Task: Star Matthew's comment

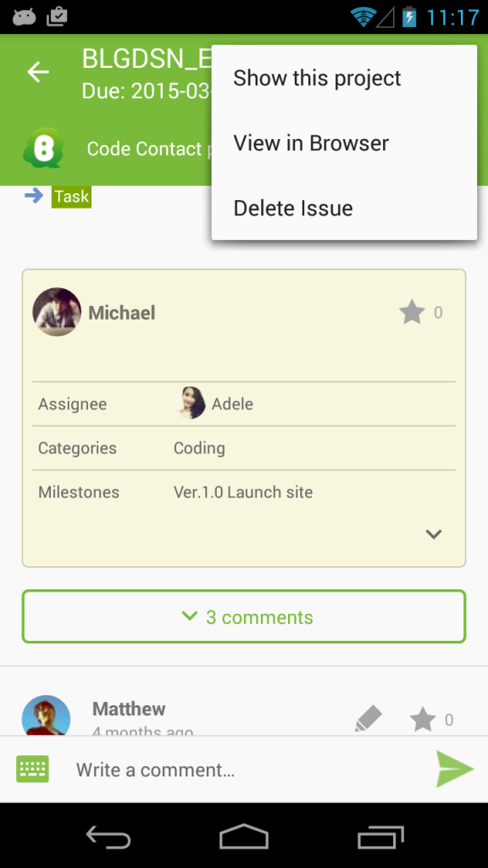Action: pyautogui.click(x=423, y=720)
